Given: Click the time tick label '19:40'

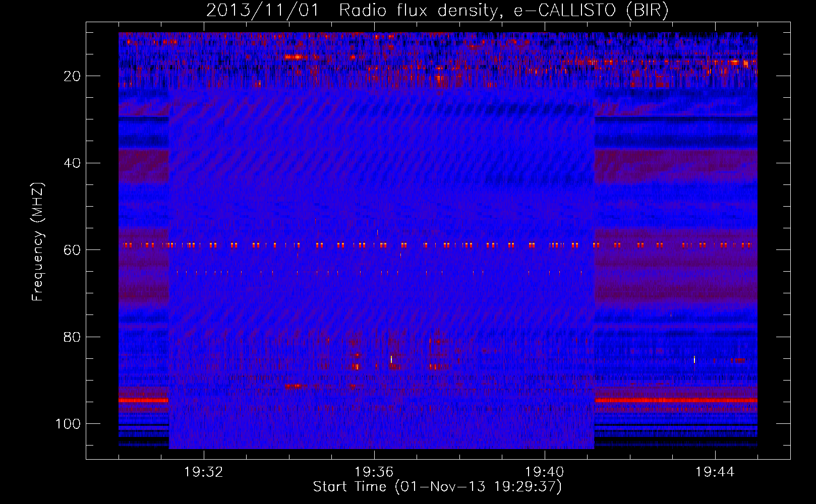Looking at the screenshot, I should pos(545,472).
